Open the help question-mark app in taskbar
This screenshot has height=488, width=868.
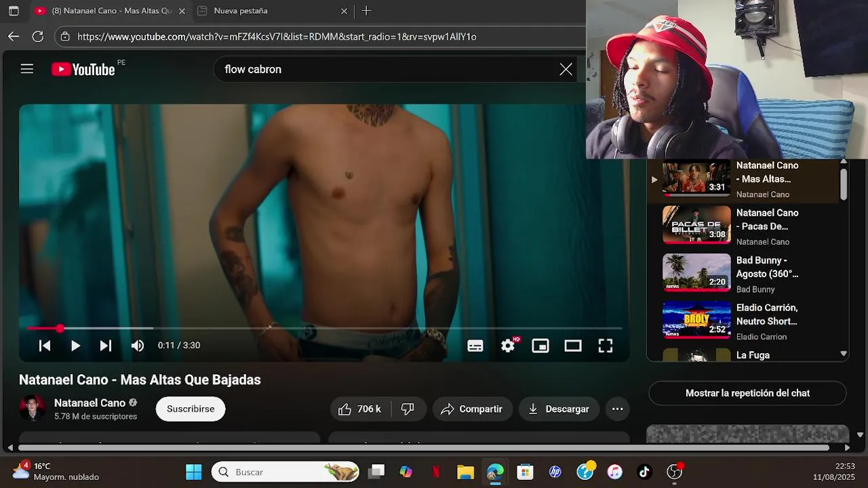[585, 472]
